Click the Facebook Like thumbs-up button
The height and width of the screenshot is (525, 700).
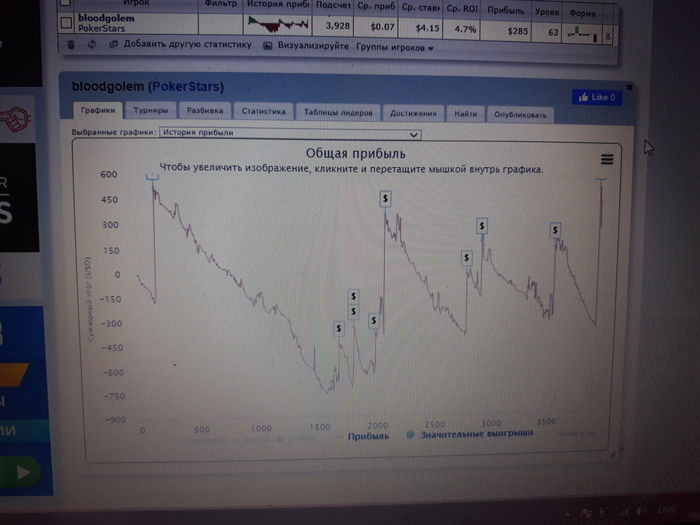point(597,97)
